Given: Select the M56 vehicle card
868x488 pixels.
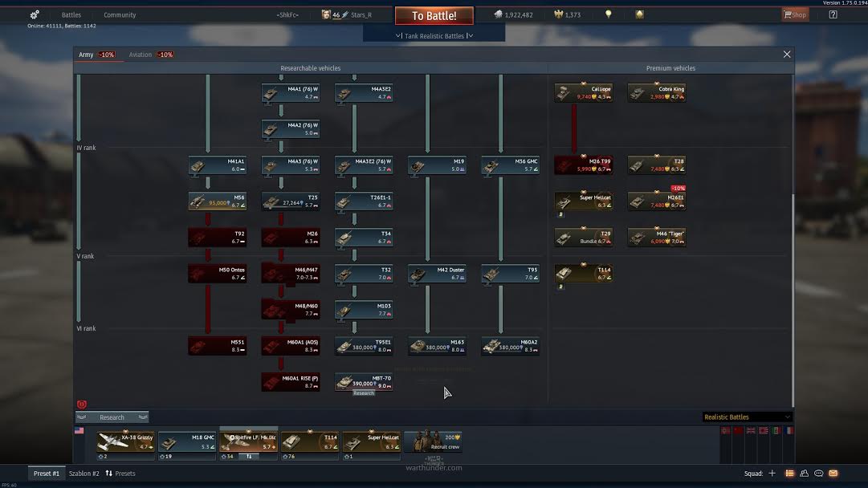Looking at the screenshot, I should click(217, 201).
